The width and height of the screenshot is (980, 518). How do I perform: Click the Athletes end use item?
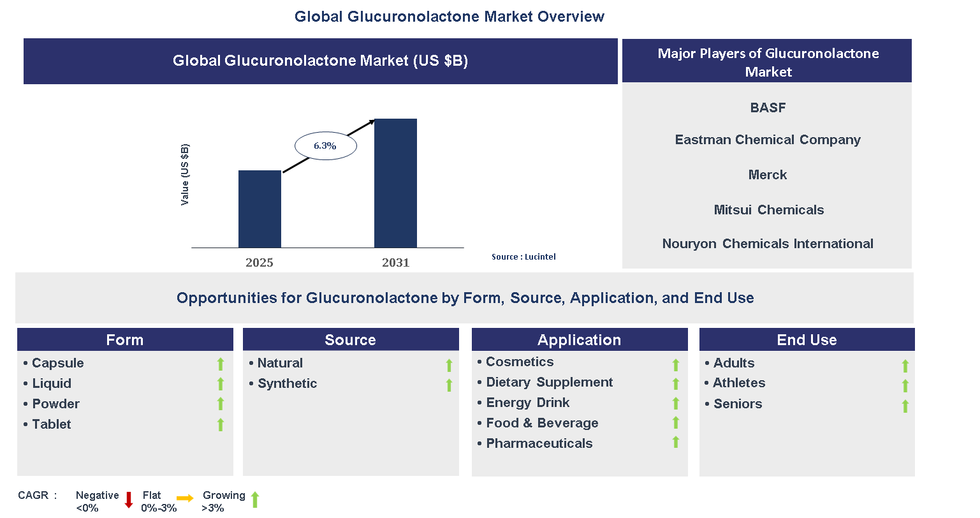tap(739, 383)
